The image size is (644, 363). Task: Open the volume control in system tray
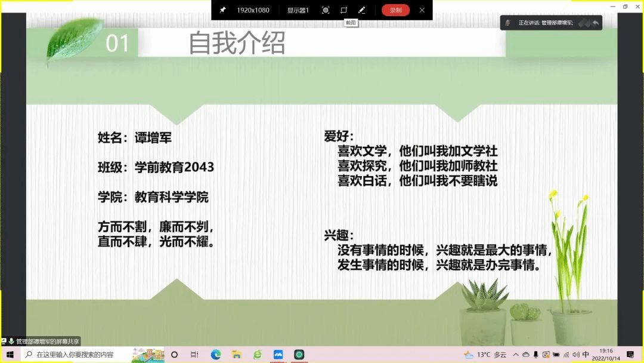pos(575,355)
